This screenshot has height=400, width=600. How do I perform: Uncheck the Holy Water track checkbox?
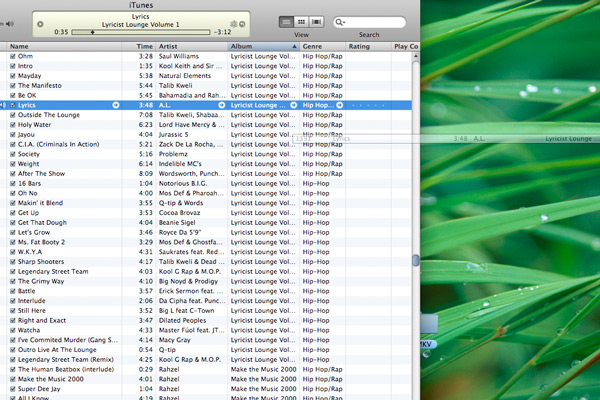tap(13, 125)
